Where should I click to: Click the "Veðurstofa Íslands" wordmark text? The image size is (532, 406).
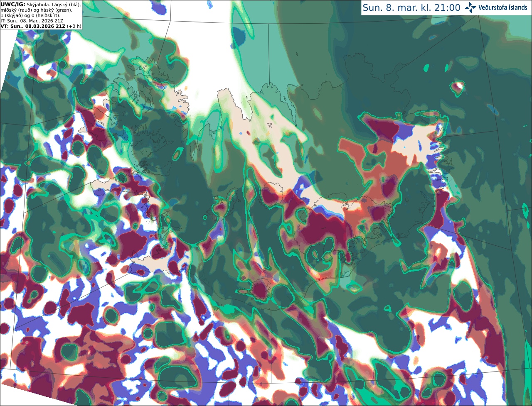502,7
